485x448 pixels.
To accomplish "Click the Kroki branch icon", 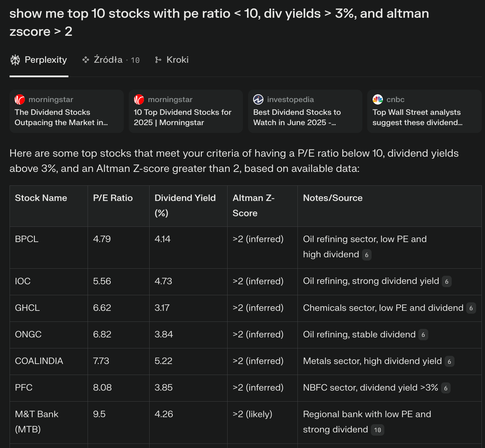I will click(158, 60).
